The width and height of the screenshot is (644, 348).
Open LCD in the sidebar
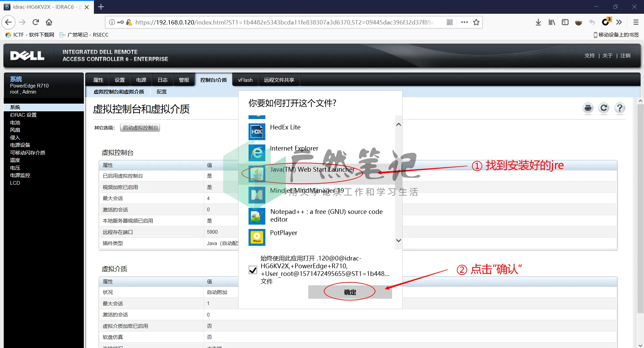point(15,183)
